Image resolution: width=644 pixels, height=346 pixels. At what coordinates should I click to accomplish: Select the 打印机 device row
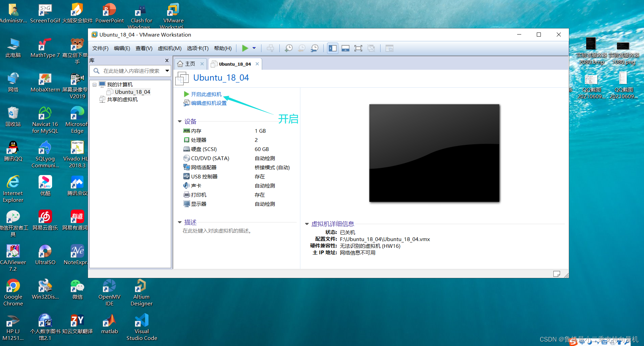click(238, 195)
